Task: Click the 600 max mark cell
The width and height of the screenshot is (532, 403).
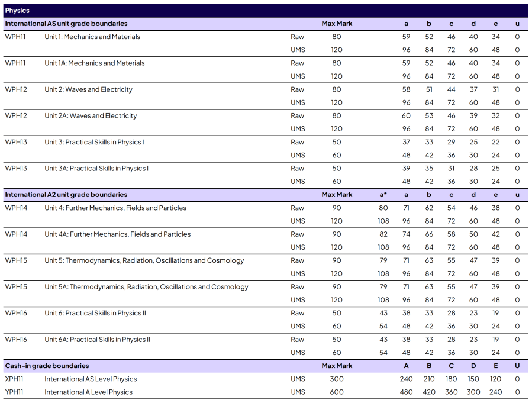Action: click(337, 392)
